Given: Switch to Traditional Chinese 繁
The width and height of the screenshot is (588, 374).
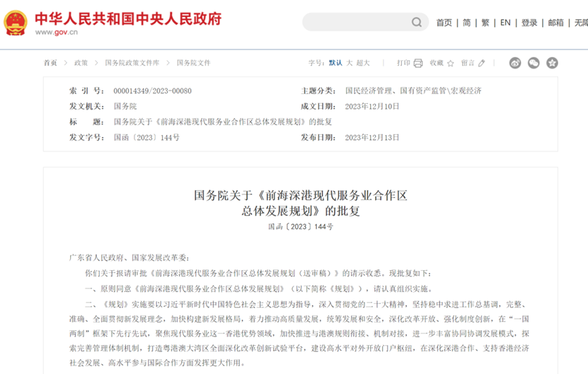Looking at the screenshot, I should click(x=485, y=23).
